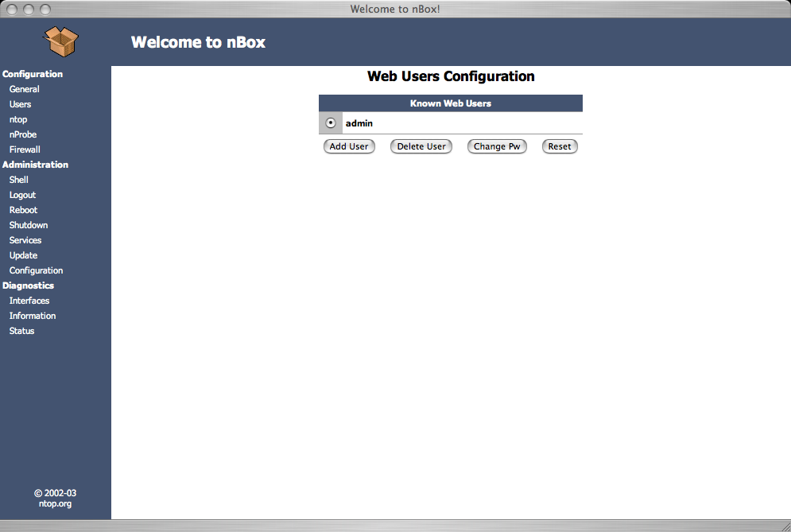Open General under Configuration
Image resolution: width=791 pixels, height=532 pixels.
(24, 89)
